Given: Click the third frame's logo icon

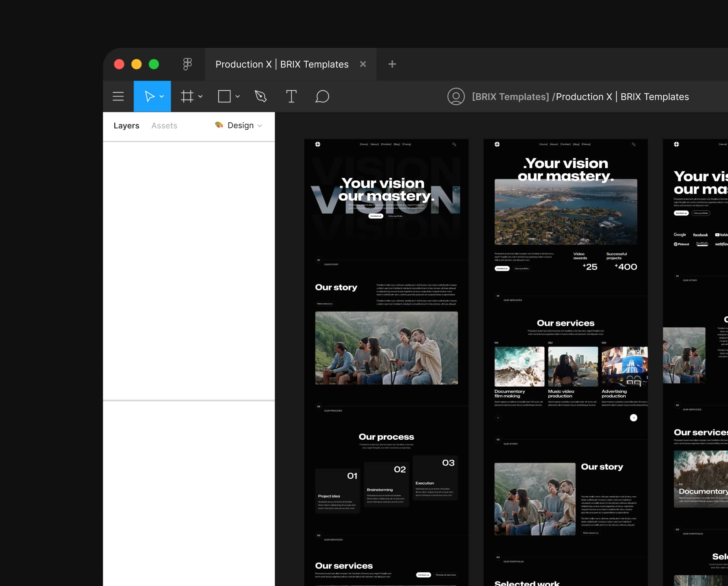Looking at the screenshot, I should tap(677, 144).
